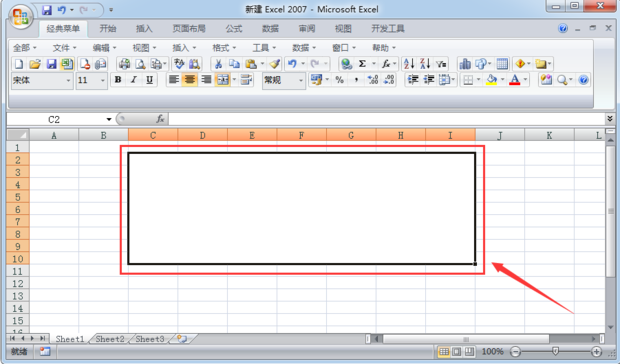Viewport: 620px width, 364px height.
Task: Open the 格式 menu
Action: [224, 48]
